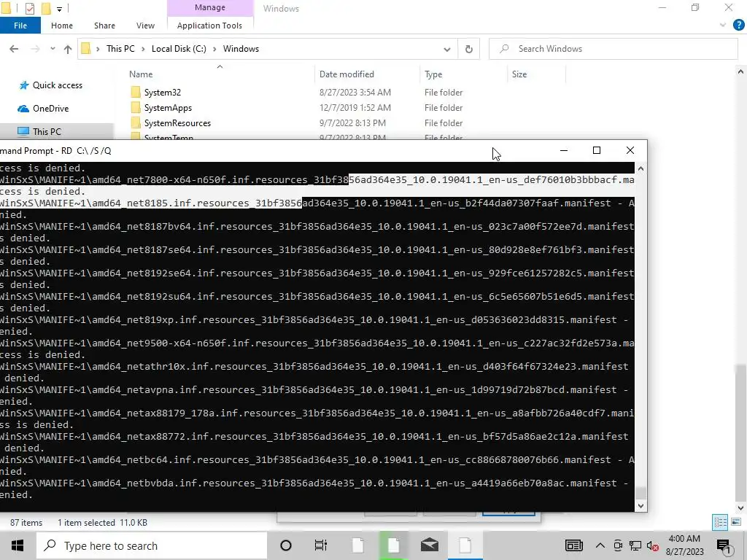This screenshot has width=747, height=560.
Task: Click the muted volume icon
Action: click(x=653, y=545)
